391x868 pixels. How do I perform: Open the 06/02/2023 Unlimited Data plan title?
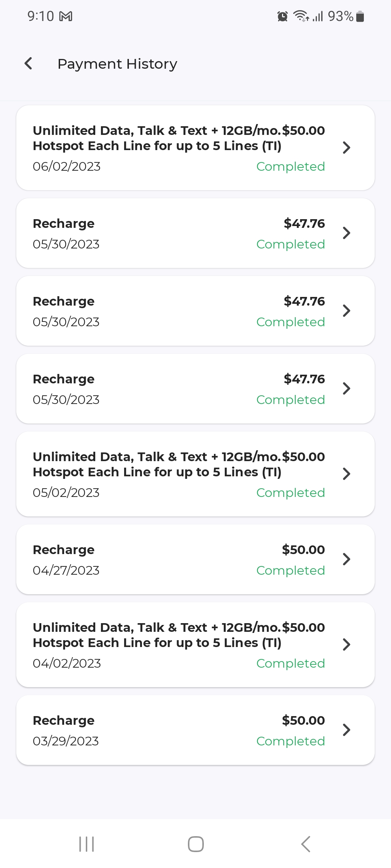[x=157, y=138]
